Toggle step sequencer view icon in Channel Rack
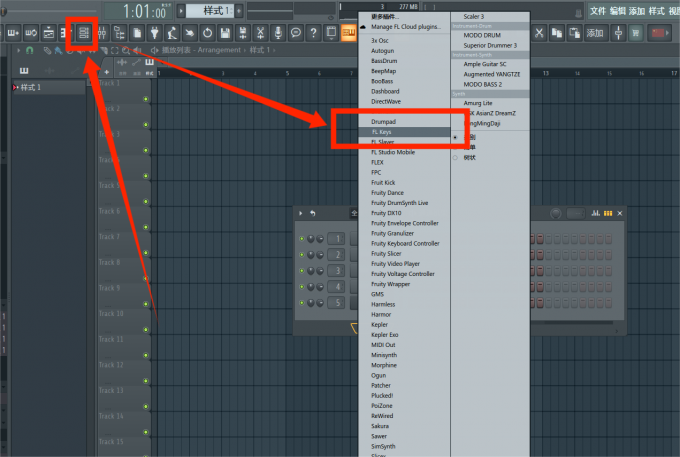The width and height of the screenshot is (680, 457). pos(608,213)
